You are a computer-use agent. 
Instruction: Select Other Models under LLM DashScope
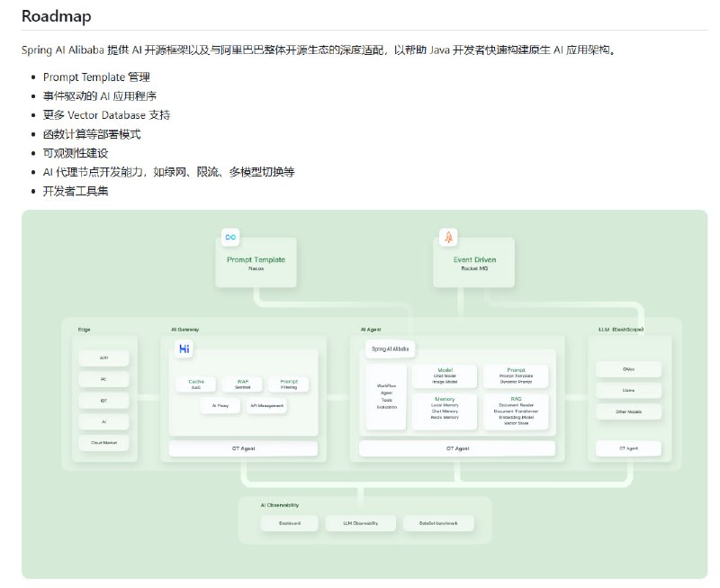point(629,410)
